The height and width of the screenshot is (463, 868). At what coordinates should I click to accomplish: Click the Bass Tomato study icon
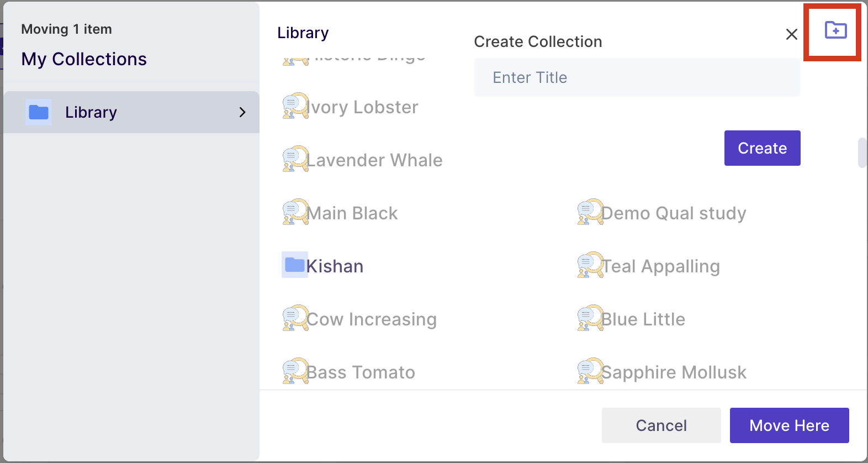295,371
